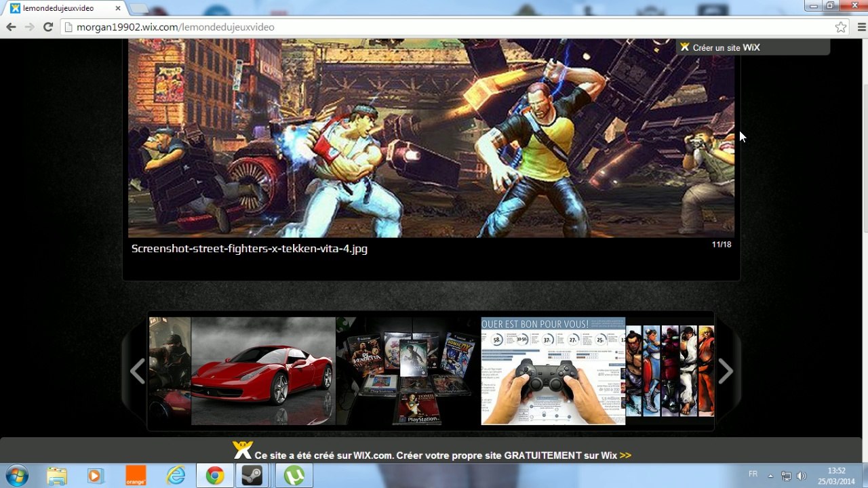Click the page icon beside the URL

tap(68, 27)
